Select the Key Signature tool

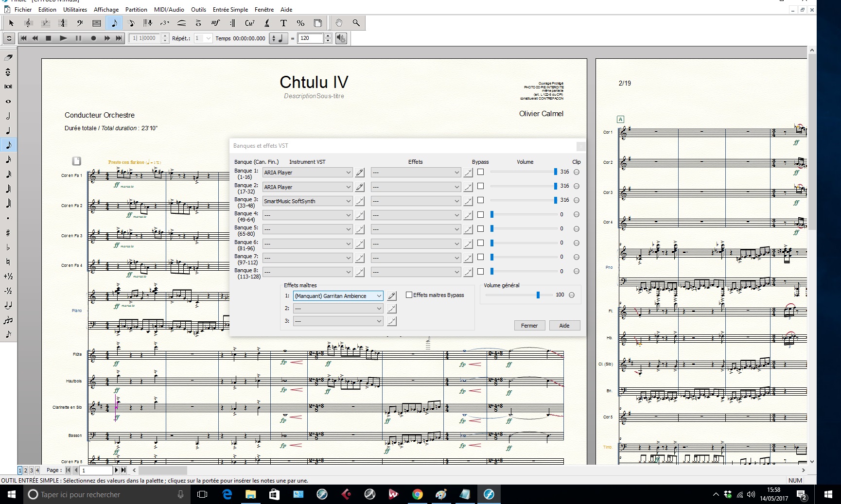[x=45, y=23]
